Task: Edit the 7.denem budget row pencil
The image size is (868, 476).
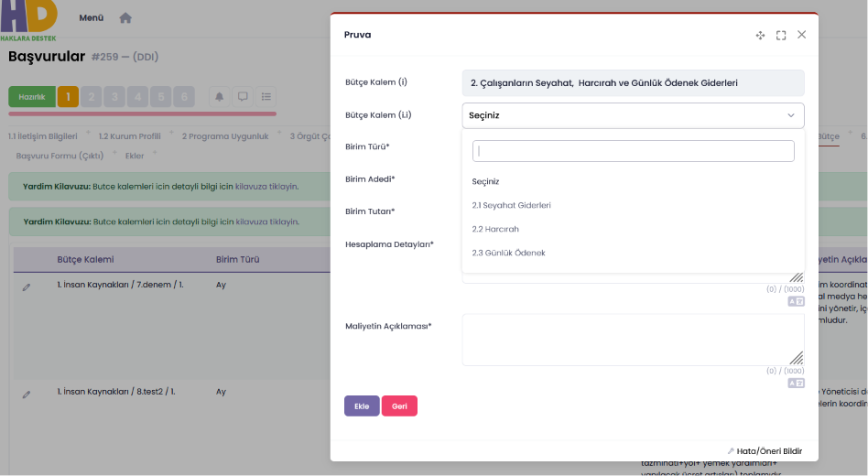Action: pos(26,287)
